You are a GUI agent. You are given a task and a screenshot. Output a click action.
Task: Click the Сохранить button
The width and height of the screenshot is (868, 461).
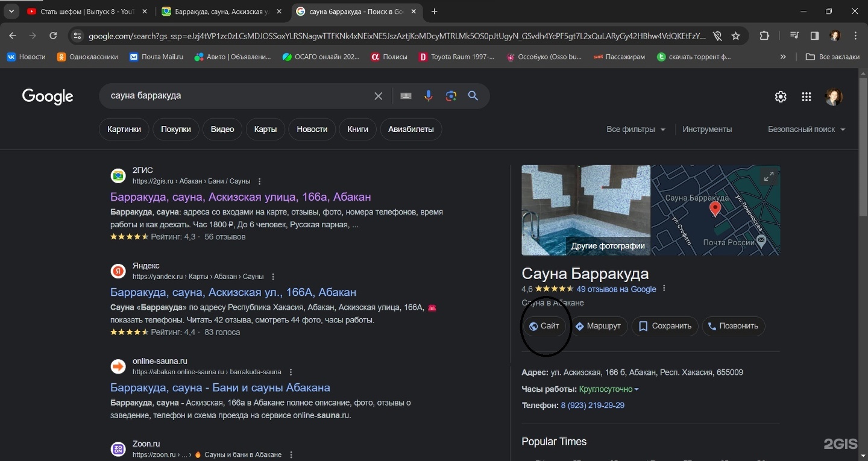coord(665,326)
